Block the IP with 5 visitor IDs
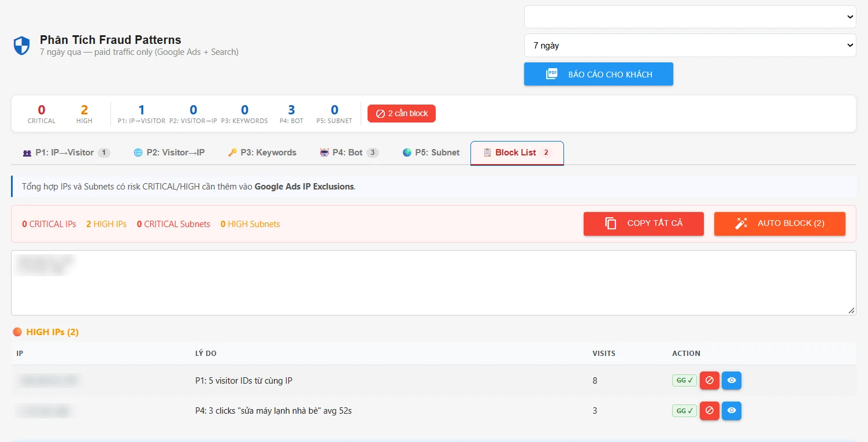 709,380
